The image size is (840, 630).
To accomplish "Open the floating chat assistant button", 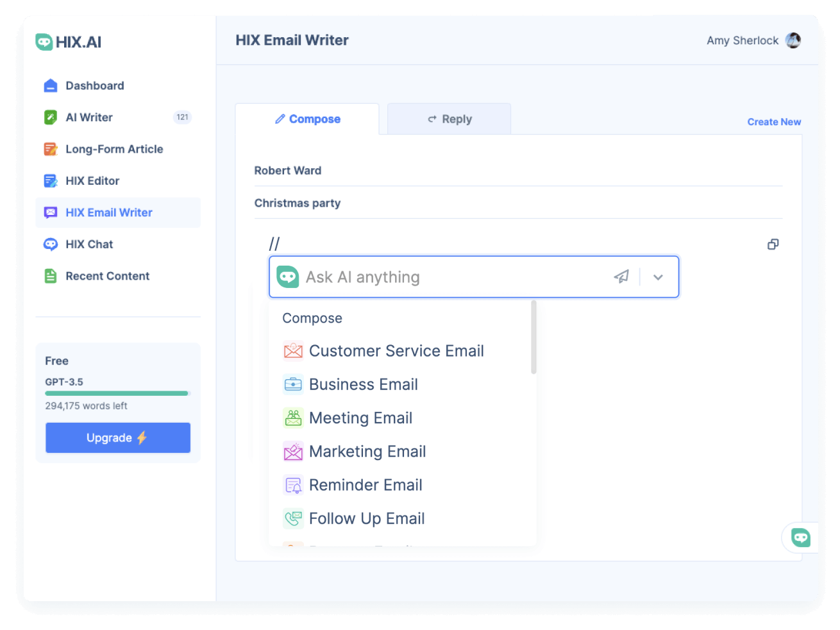I will click(800, 538).
